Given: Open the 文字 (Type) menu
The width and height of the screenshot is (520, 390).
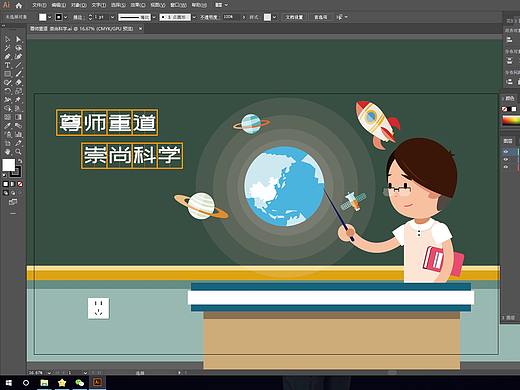Looking at the screenshot, I should coord(99,5).
